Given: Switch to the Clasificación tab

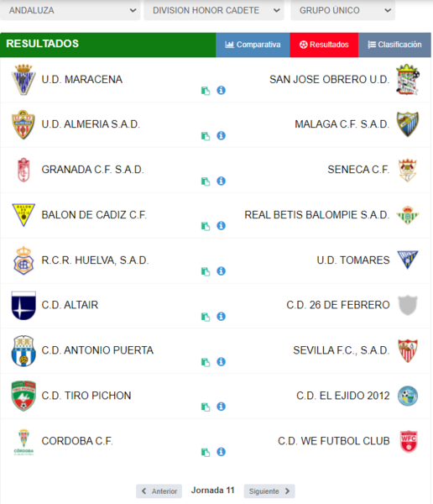Looking at the screenshot, I should (394, 45).
